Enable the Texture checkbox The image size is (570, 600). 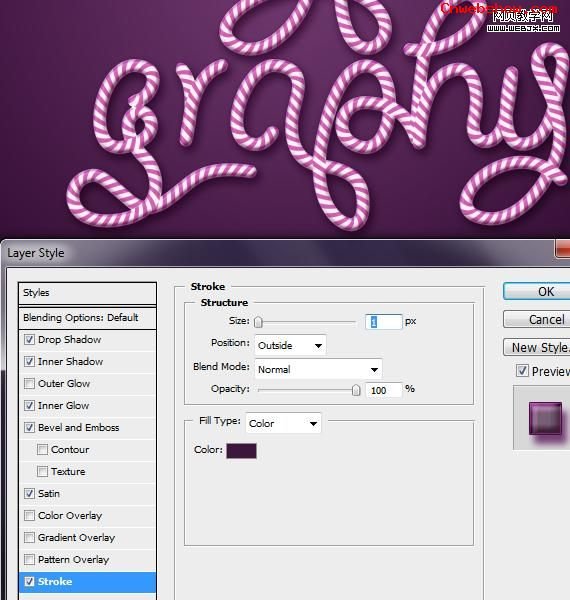point(42,471)
